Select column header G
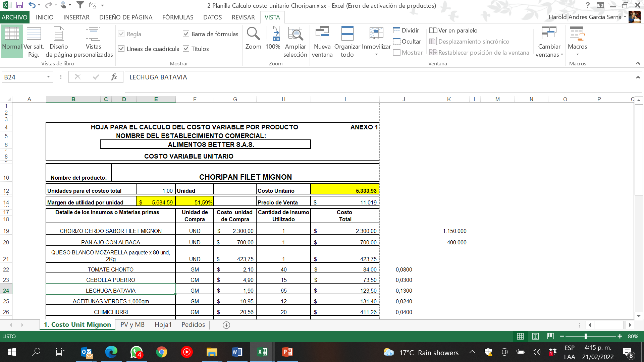This screenshot has width=644, height=362. (235, 99)
